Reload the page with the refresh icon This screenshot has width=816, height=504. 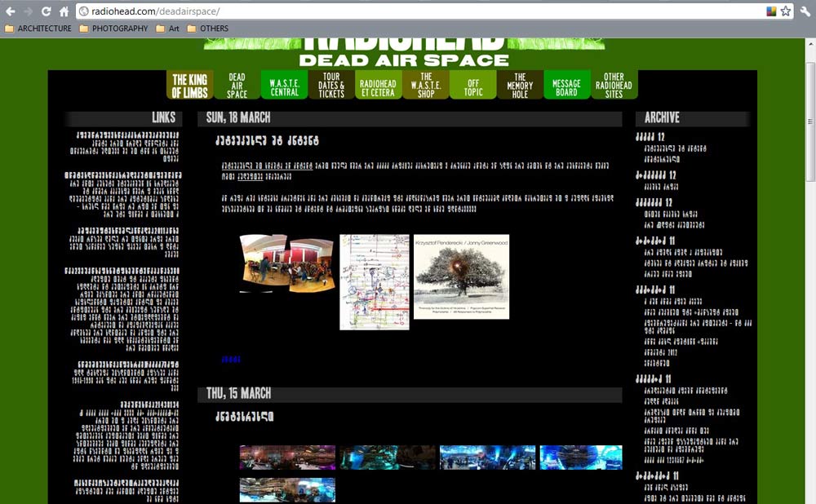click(46, 11)
